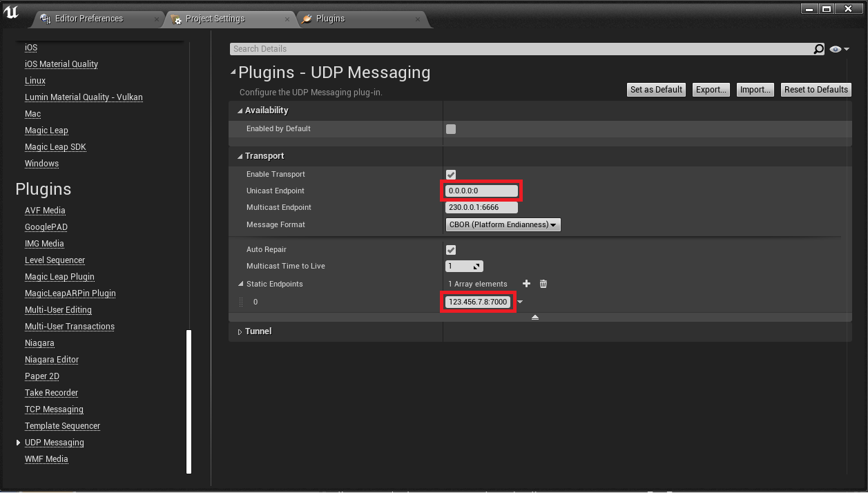The width and height of the screenshot is (868, 493).
Task: Switch to Plugins tab
Action: click(330, 19)
